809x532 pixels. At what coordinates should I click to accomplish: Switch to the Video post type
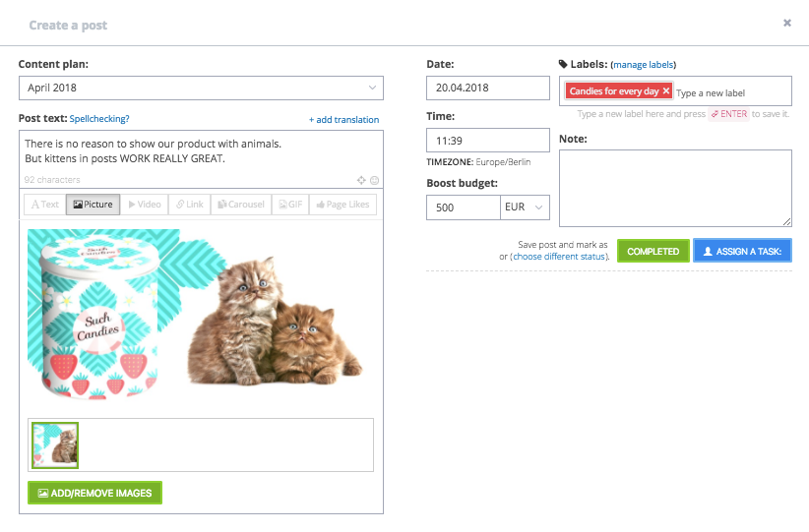pos(145,205)
